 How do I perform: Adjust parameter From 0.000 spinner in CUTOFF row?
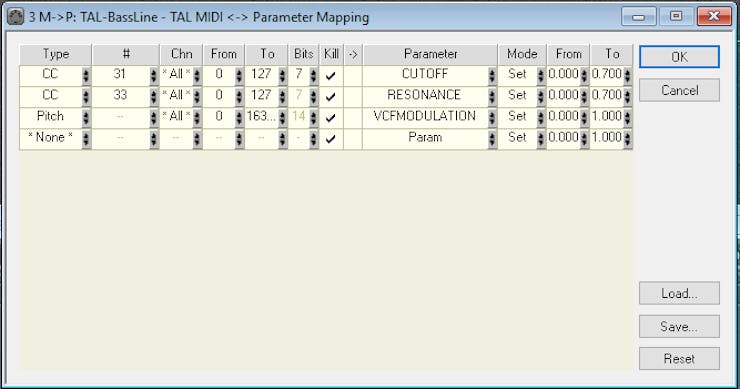coord(584,76)
